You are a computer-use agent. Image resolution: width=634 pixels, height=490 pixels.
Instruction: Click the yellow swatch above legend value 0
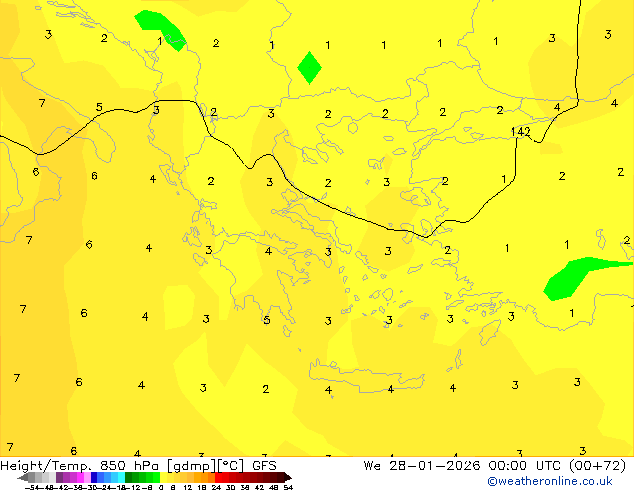coord(163,477)
